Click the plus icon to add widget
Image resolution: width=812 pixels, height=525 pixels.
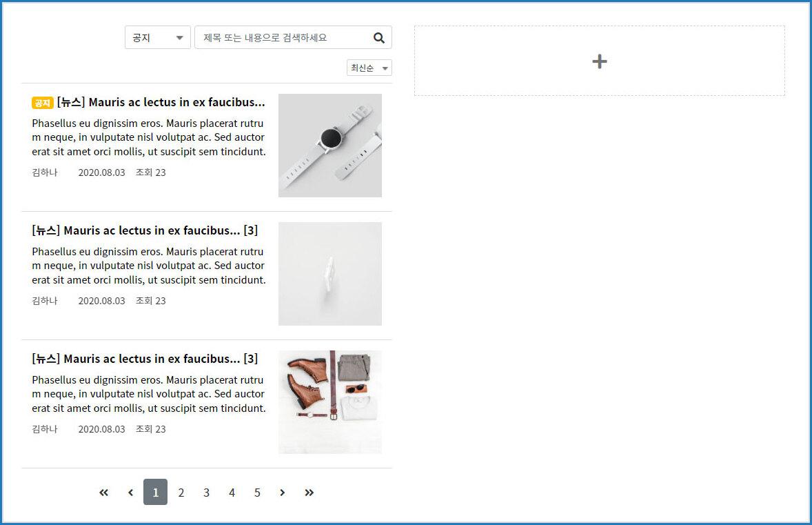click(599, 61)
